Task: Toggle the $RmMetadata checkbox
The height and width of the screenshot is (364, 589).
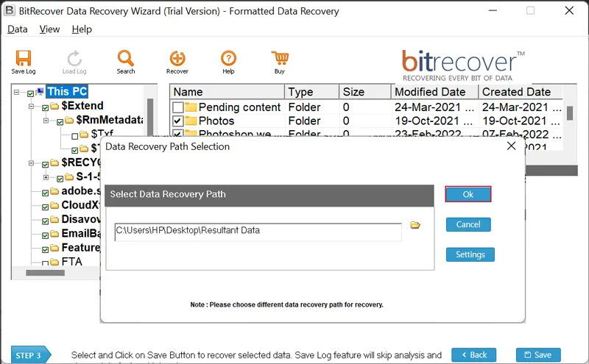Action: point(60,122)
